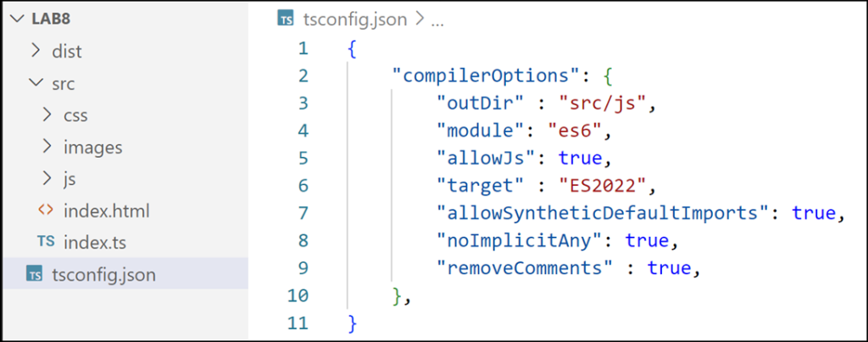This screenshot has width=868, height=342.
Task: Click line number 2 in the gutter
Action: [303, 76]
